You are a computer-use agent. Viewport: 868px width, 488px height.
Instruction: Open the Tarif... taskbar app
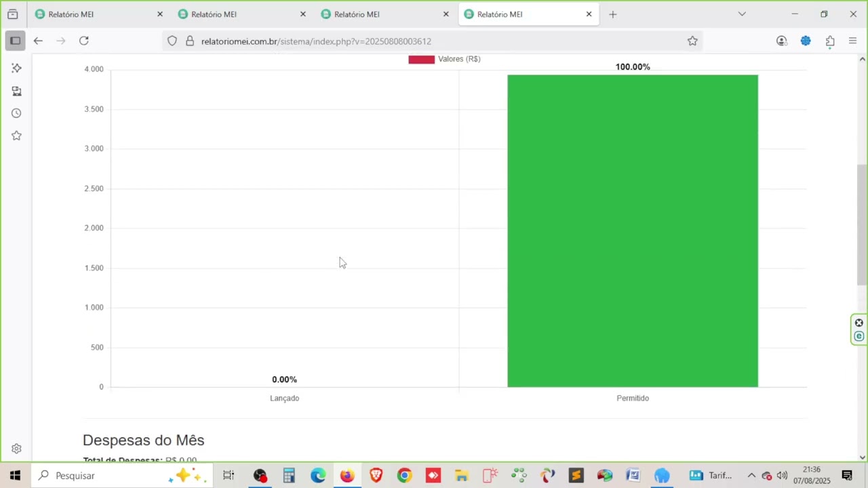pos(711,476)
